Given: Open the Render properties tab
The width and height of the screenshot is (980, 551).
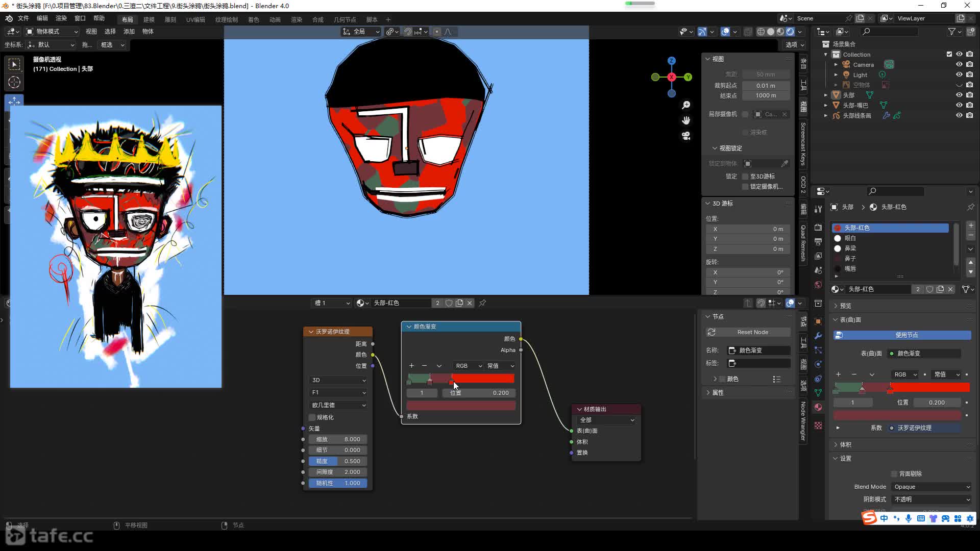Looking at the screenshot, I should pyautogui.click(x=818, y=227).
